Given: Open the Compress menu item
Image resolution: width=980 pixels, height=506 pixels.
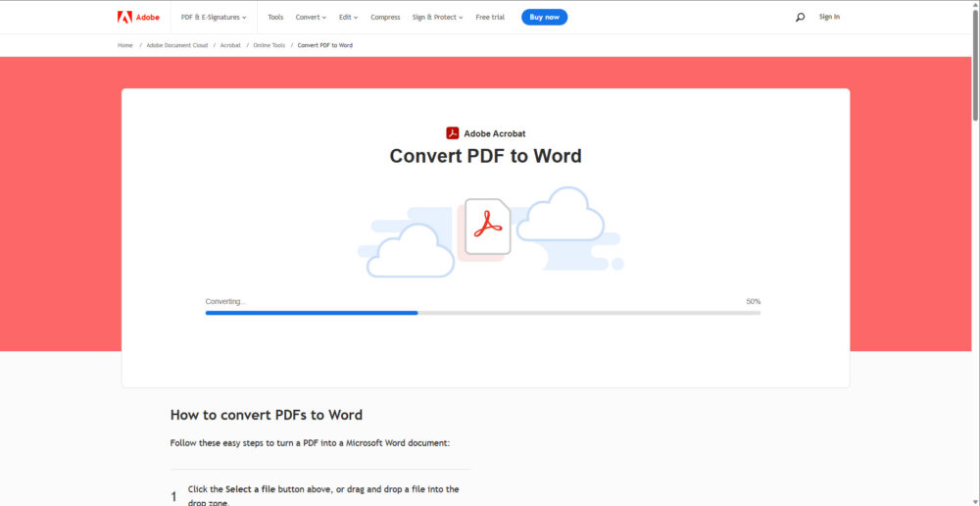Looking at the screenshot, I should (x=385, y=18).
